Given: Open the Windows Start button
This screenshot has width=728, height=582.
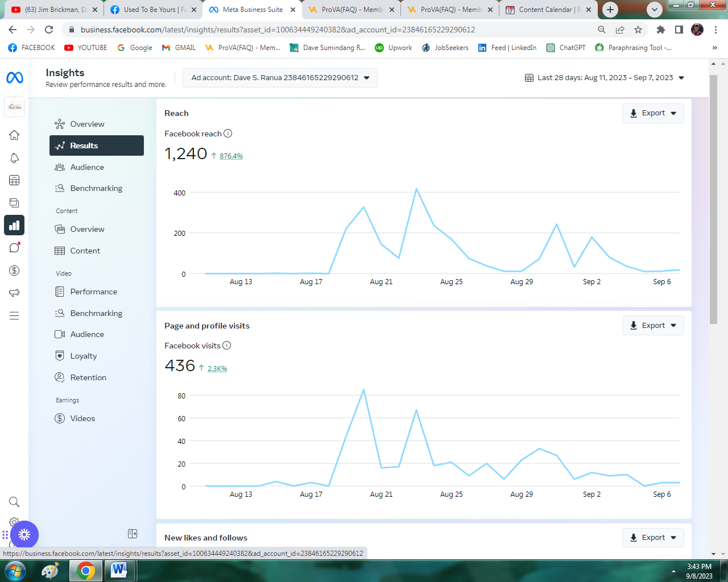Looking at the screenshot, I should [15, 571].
